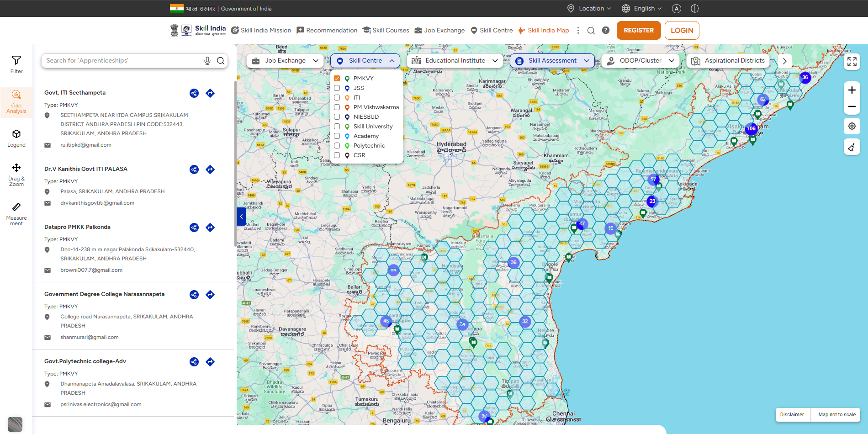
Task: Open the Location dropdown
Action: coord(589,8)
